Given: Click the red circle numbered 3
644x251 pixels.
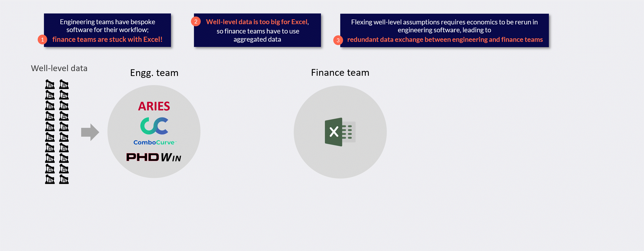Looking at the screenshot, I should [338, 40].
